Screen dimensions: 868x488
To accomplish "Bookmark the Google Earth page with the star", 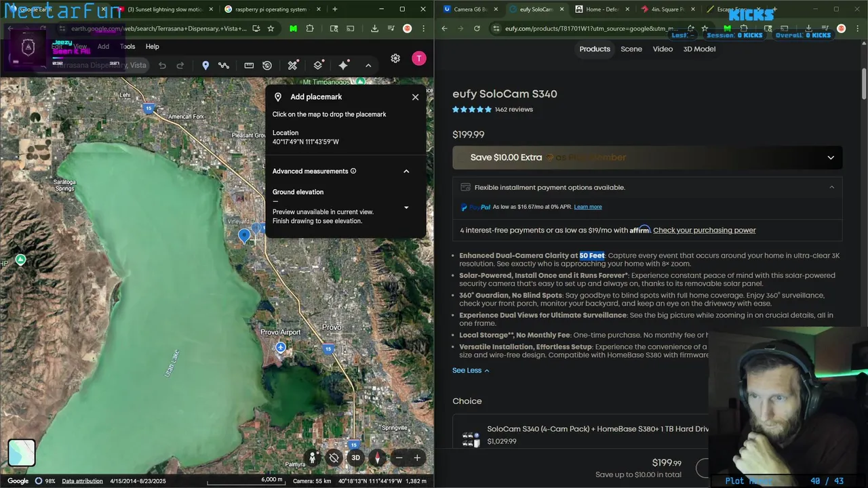I will coord(271,28).
